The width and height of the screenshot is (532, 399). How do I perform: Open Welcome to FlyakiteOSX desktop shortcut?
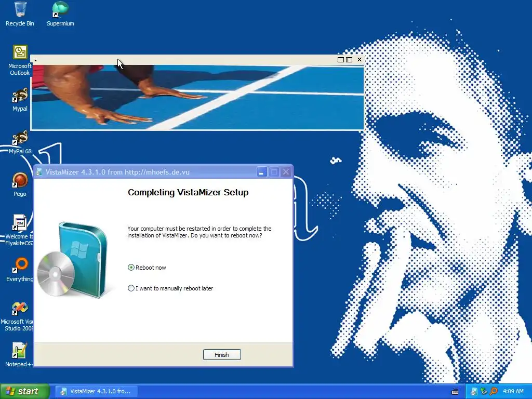[x=19, y=230]
